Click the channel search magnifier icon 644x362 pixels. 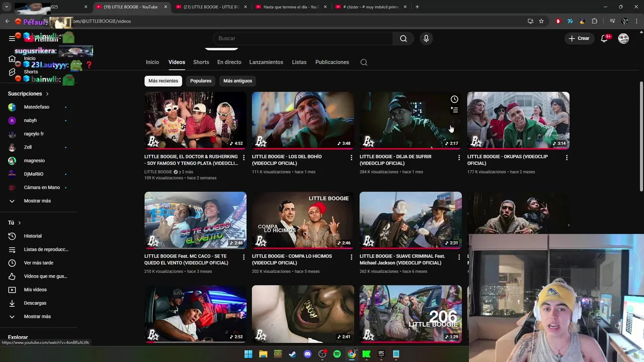point(364,62)
